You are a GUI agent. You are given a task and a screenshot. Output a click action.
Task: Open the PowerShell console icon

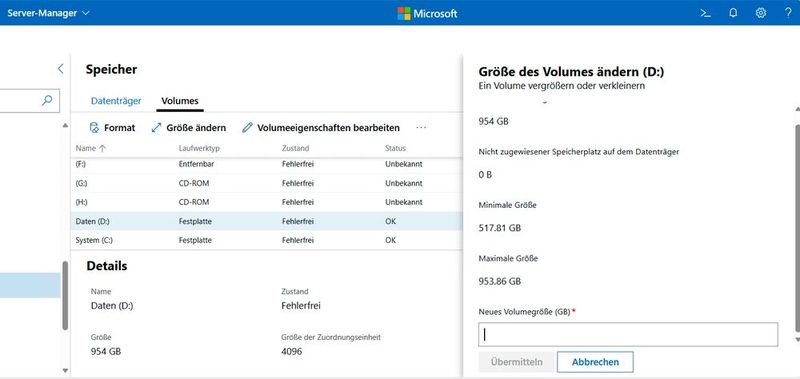(705, 13)
